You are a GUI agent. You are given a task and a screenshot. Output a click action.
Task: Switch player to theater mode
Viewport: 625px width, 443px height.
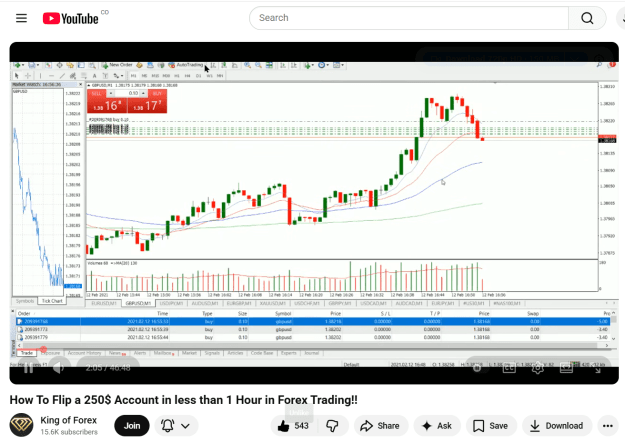pos(566,368)
